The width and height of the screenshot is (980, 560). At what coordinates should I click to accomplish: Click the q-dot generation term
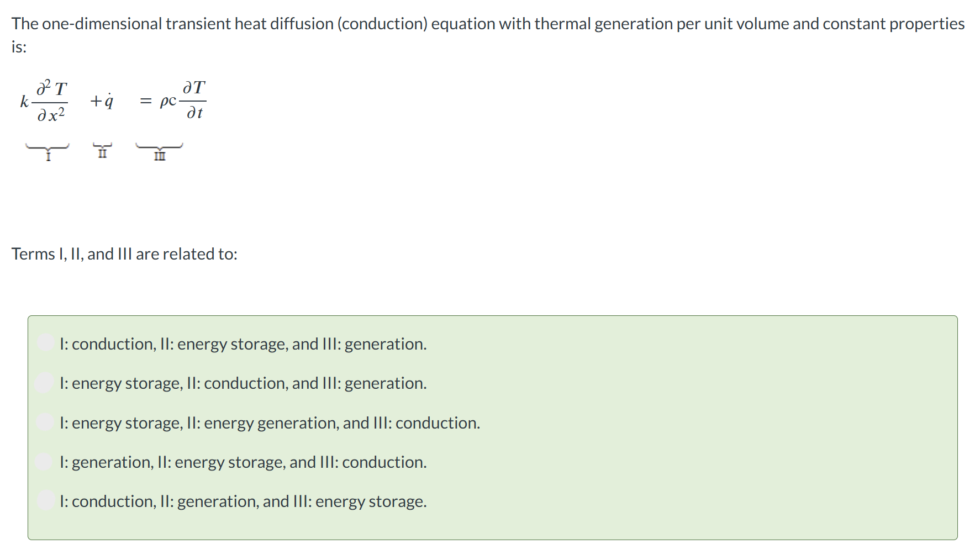point(102,101)
